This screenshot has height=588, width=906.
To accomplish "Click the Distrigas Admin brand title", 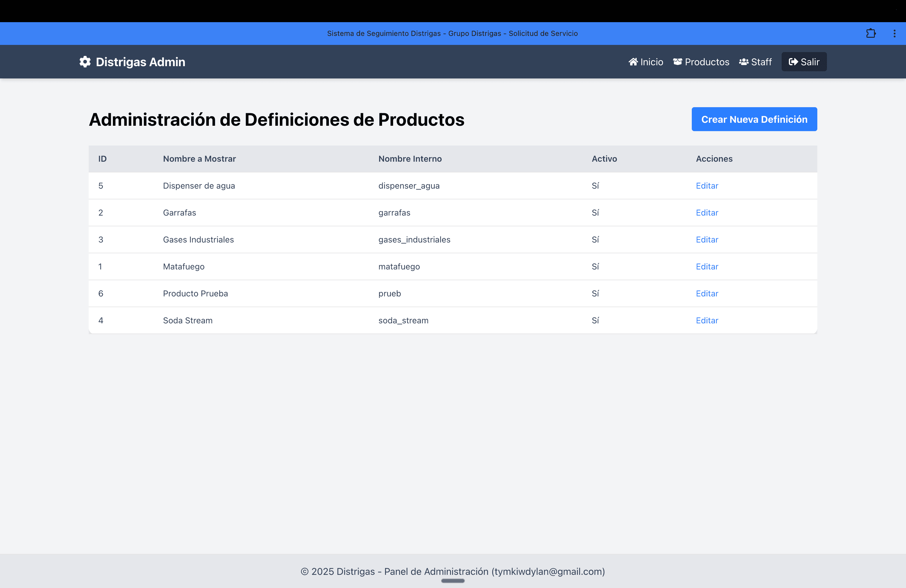I will [x=141, y=62].
